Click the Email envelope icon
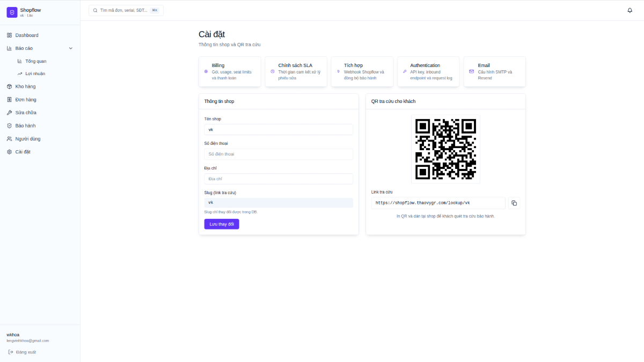 pos(471,71)
